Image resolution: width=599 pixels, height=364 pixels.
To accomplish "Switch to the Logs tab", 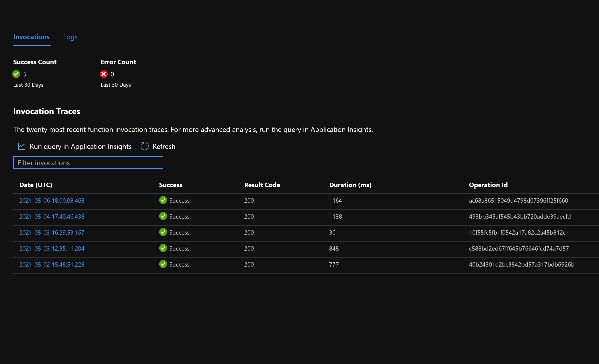I will [x=70, y=37].
